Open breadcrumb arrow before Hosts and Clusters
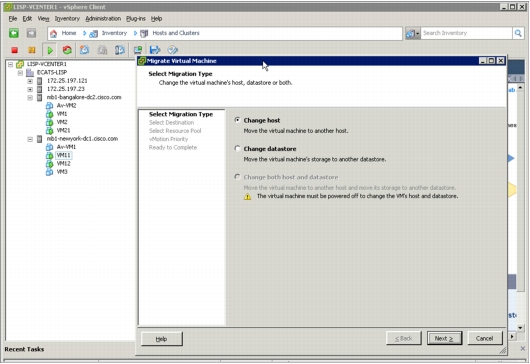 135,33
